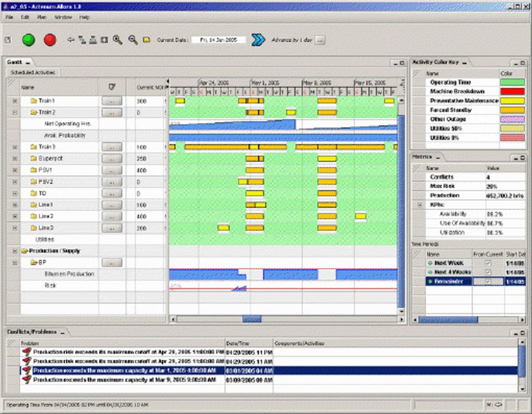
Task: Expand the PSV1 row
Action: (15, 170)
